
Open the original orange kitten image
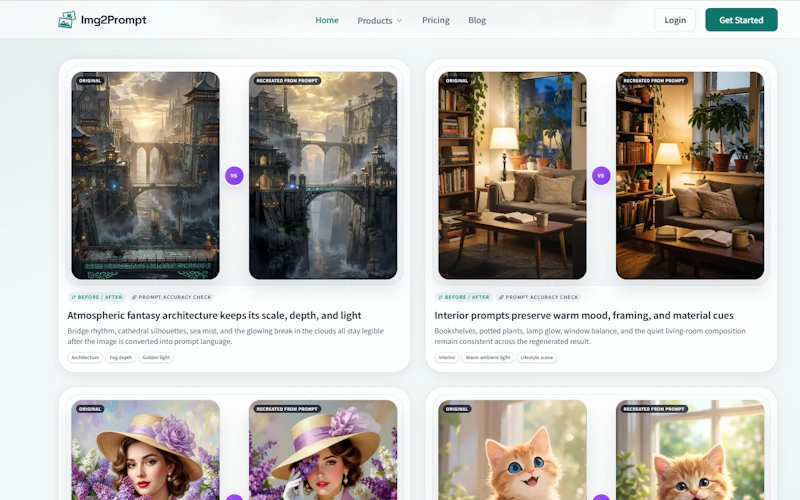pyautogui.click(x=512, y=450)
